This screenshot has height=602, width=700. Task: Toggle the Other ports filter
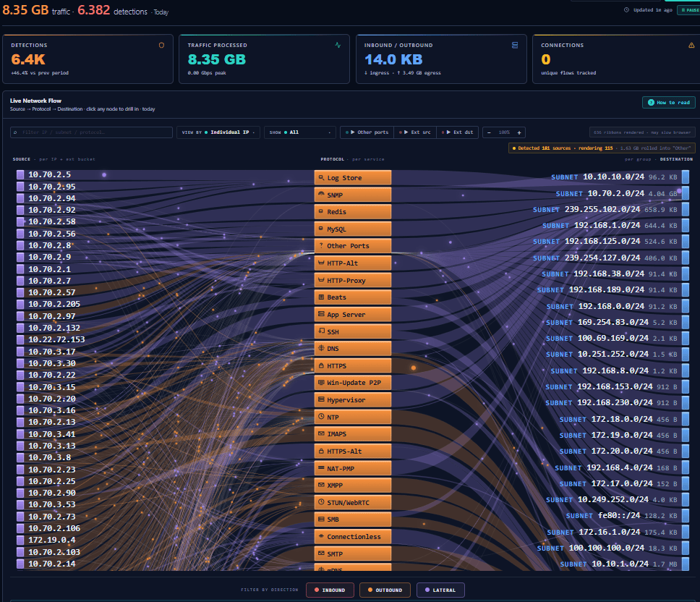click(367, 132)
